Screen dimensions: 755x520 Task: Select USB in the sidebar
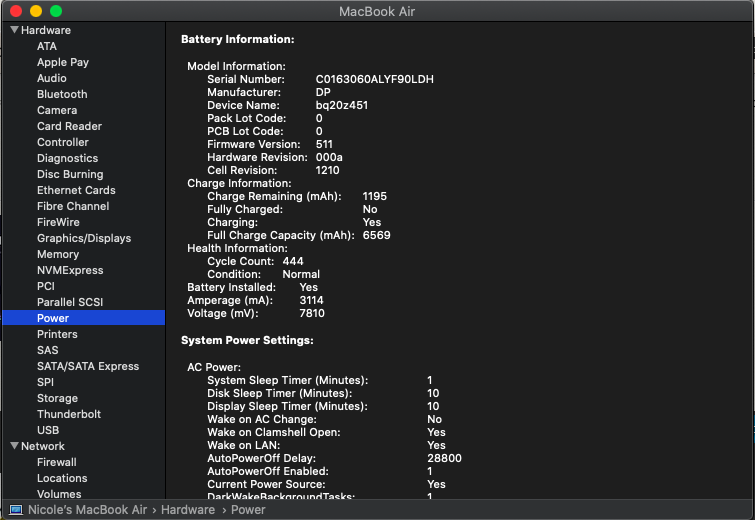(48, 430)
